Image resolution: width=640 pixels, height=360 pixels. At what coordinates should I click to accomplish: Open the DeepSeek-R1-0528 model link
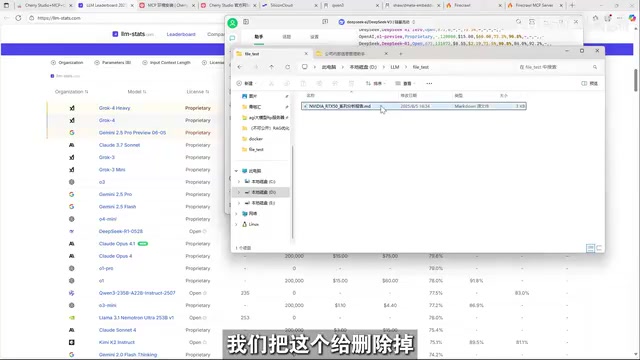121,231
